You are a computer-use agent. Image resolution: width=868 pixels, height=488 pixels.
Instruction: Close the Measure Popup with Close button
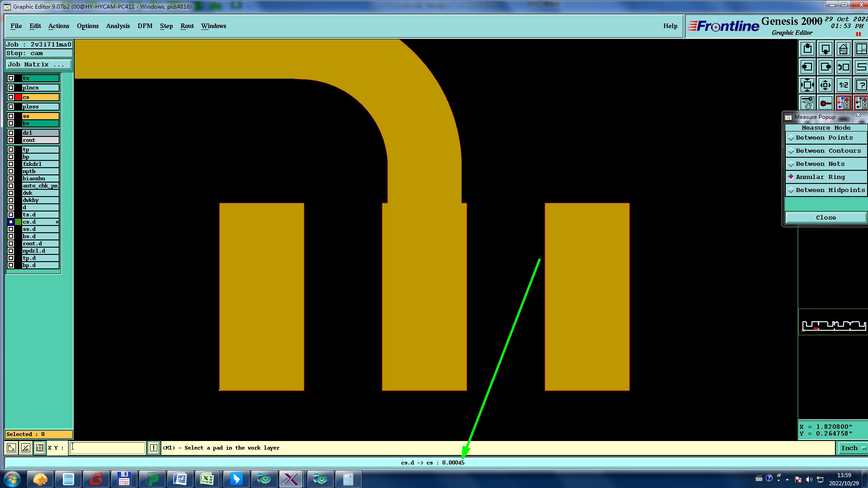point(826,218)
